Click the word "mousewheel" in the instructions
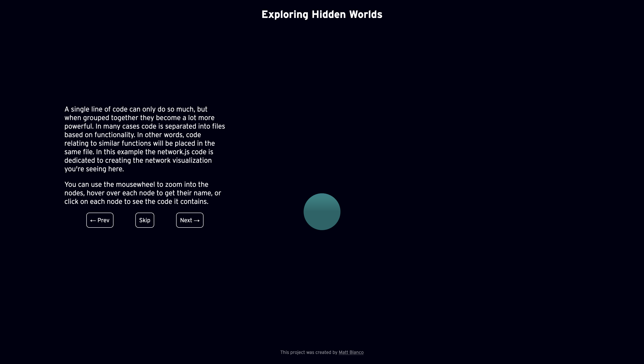Image resolution: width=644 pixels, height=364 pixels. click(135, 184)
